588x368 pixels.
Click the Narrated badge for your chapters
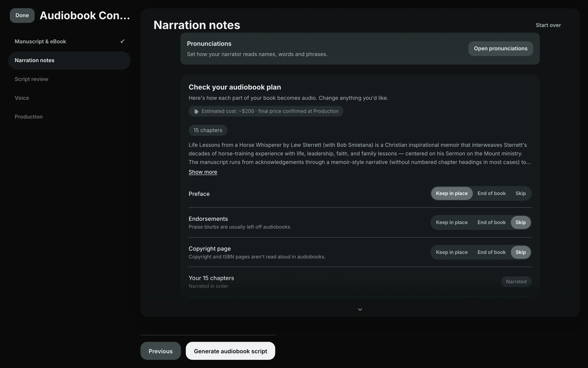click(x=516, y=282)
